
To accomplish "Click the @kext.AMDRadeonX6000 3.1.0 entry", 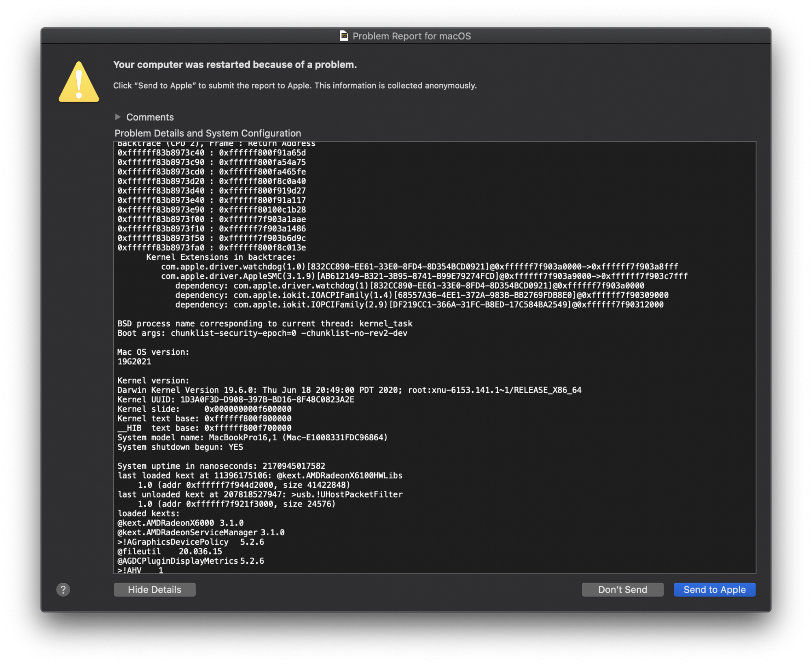I will click(x=181, y=523).
